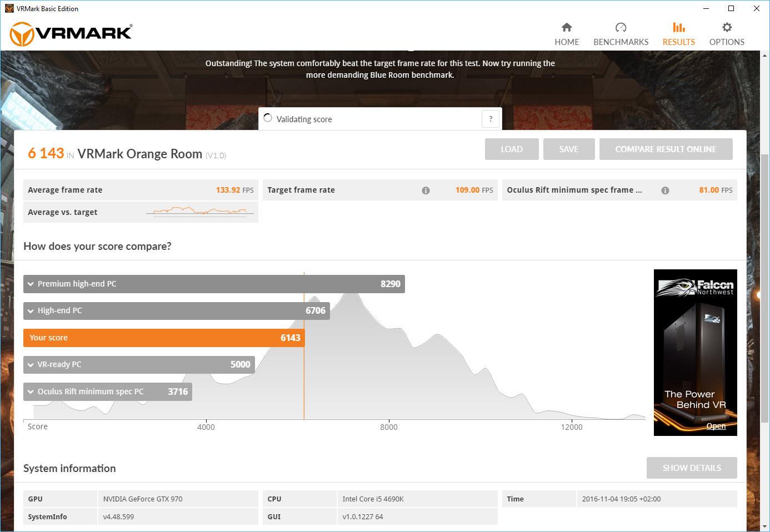Viewport: 770px width, 532px height.
Task: Click the 'How does your score compare?' heading
Action: pos(97,246)
